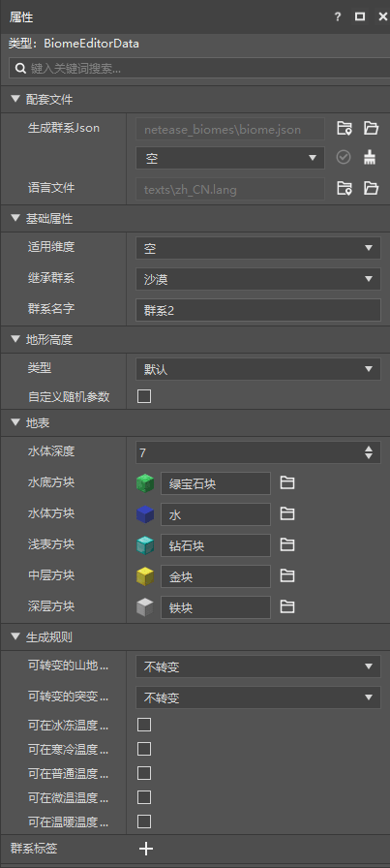This screenshot has height=868, width=390.
Task: Click the gold block swatch for 中层方块
Action: pyautogui.click(x=145, y=576)
